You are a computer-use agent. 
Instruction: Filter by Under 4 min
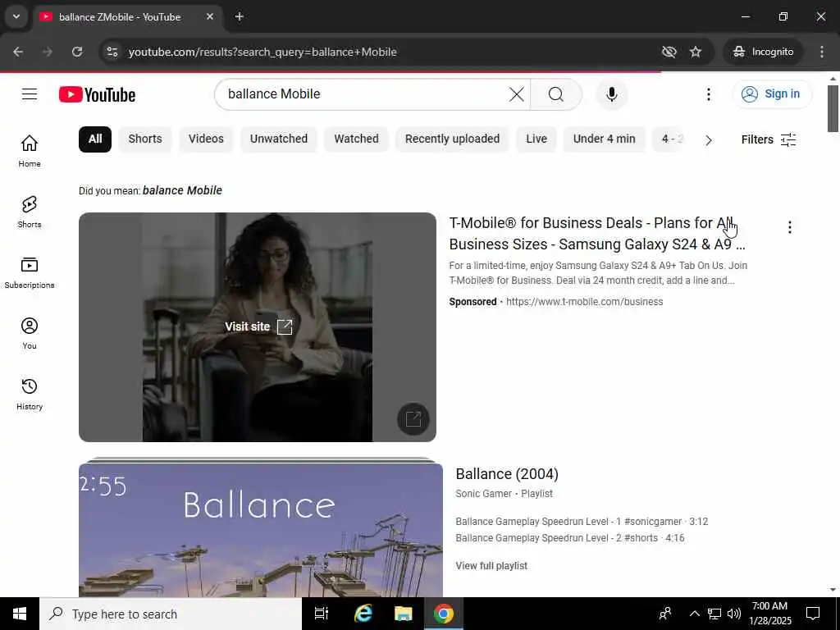coord(604,139)
